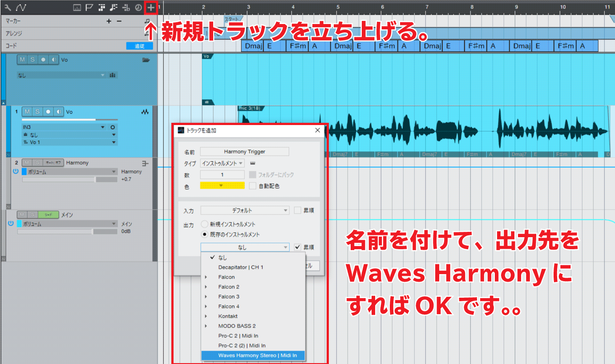The height and width of the screenshot is (364, 615).
Task: Adjust the Harmony volume slider
Action: (69, 179)
